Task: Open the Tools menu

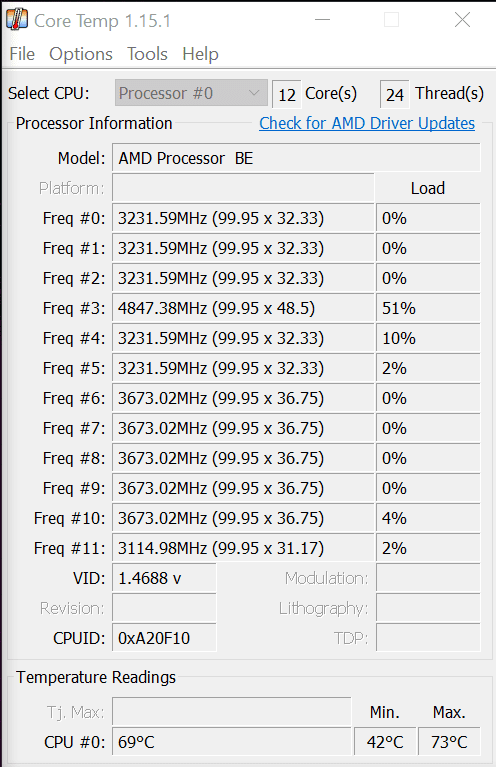Action: (x=147, y=54)
